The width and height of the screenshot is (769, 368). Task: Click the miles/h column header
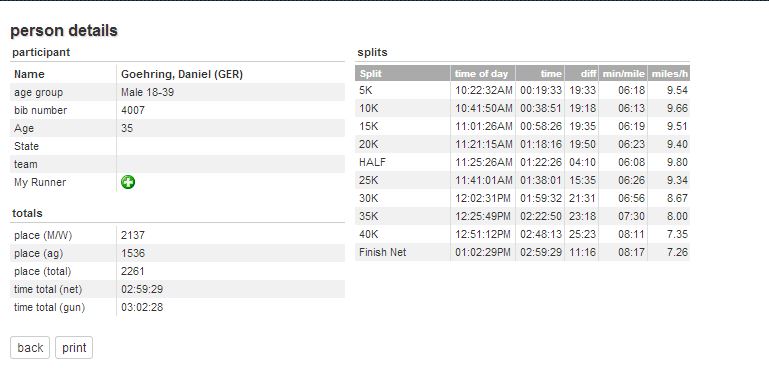pyautogui.click(x=669, y=74)
